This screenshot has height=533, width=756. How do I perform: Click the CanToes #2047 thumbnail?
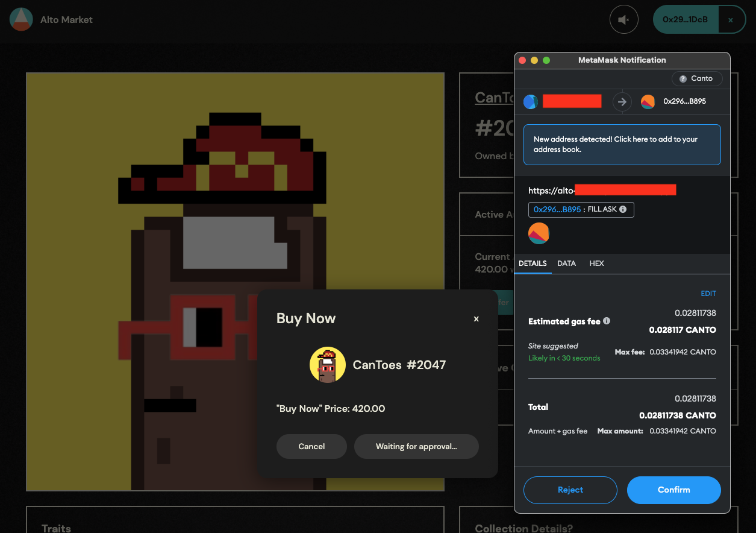point(327,365)
